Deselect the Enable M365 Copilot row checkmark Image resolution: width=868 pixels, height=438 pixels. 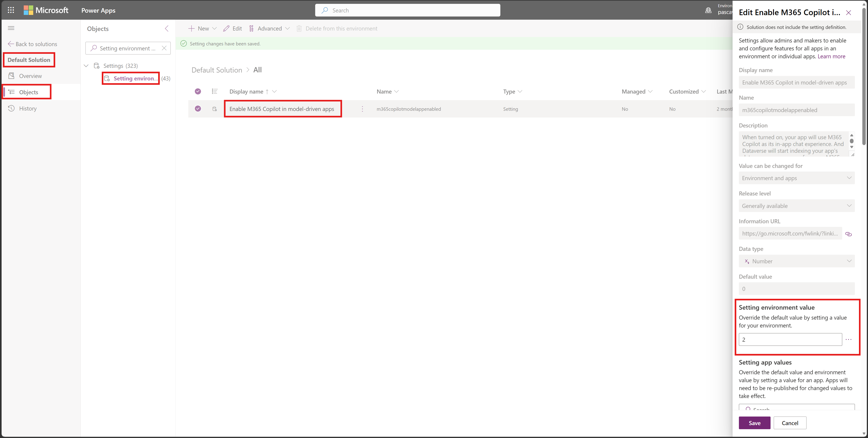click(198, 108)
